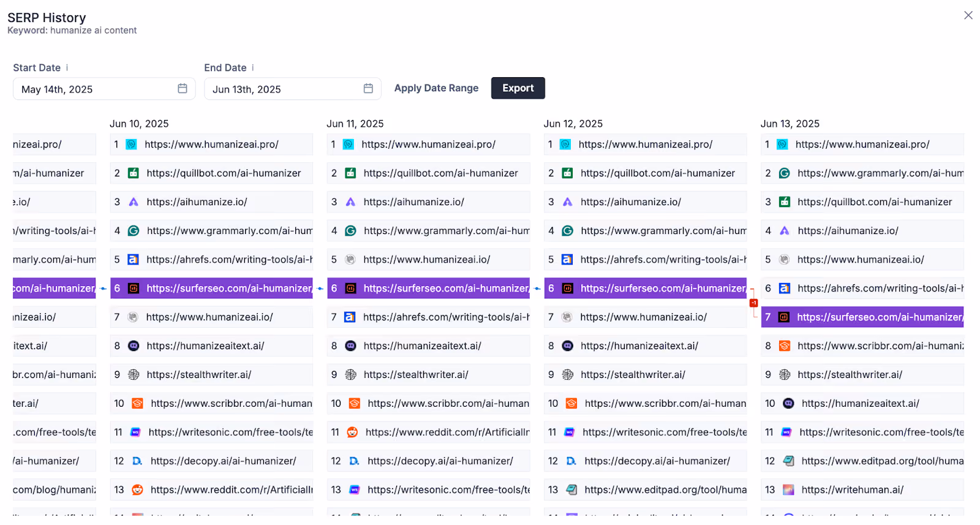Viewport: 980px width, 525px height.
Task: Click ahrefs favicon in Jun 11 column
Action: pos(350,317)
